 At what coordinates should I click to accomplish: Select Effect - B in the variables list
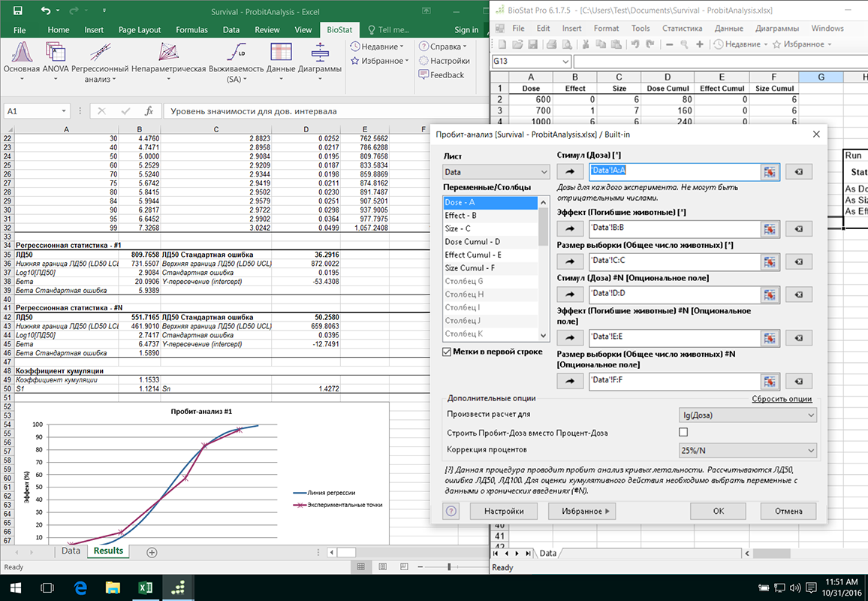tap(490, 216)
